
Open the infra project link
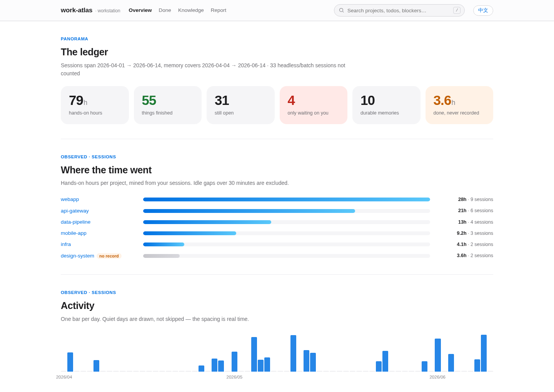point(66,244)
